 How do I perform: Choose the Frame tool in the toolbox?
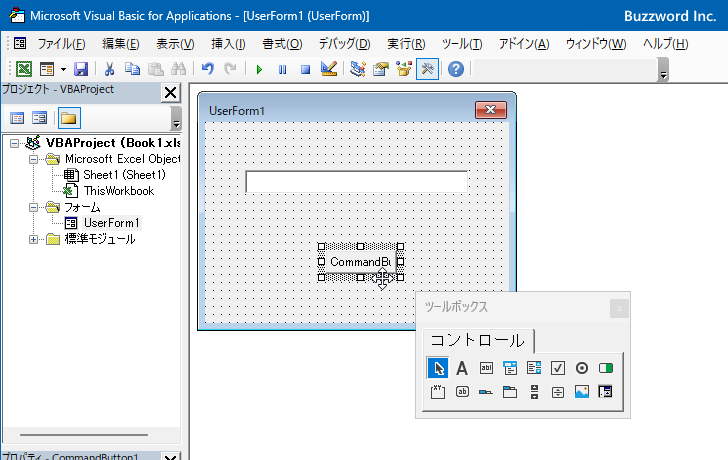tap(438, 392)
